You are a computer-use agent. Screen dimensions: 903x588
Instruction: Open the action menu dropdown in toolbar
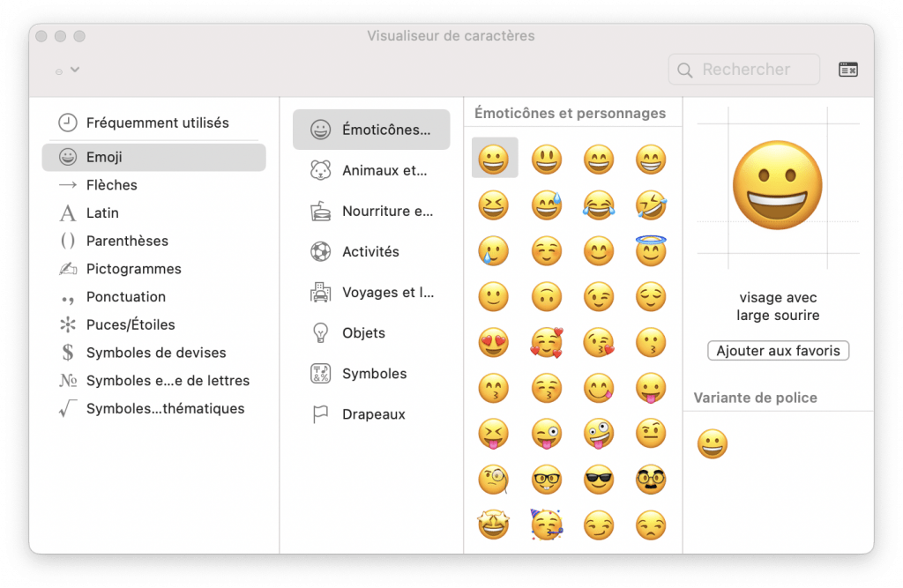[x=67, y=71]
